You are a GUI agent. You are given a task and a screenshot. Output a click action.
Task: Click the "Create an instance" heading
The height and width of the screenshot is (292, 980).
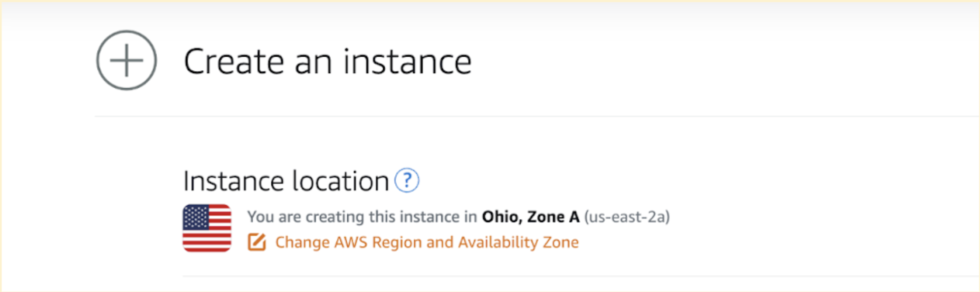pos(328,62)
